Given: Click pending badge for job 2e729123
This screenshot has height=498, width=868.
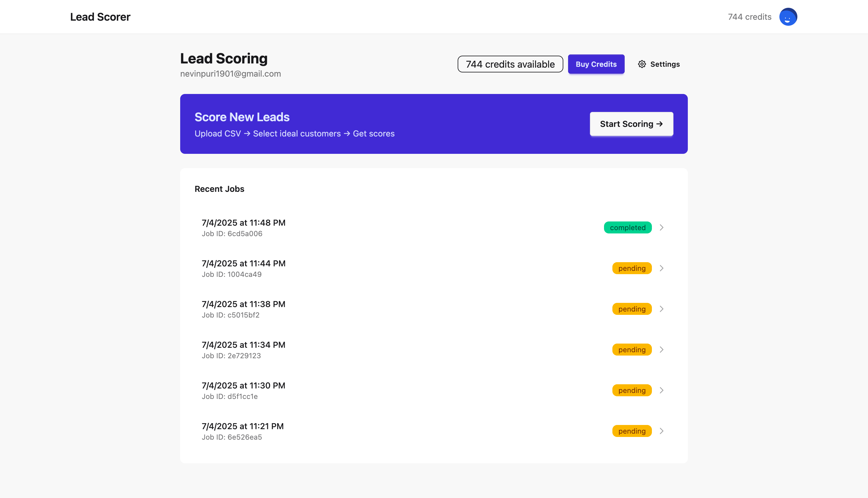Looking at the screenshot, I should [x=632, y=350].
